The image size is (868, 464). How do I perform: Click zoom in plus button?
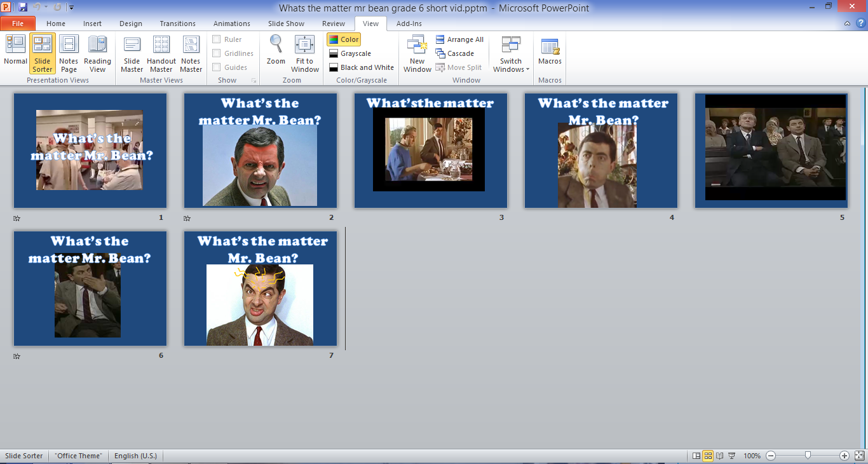(844, 456)
